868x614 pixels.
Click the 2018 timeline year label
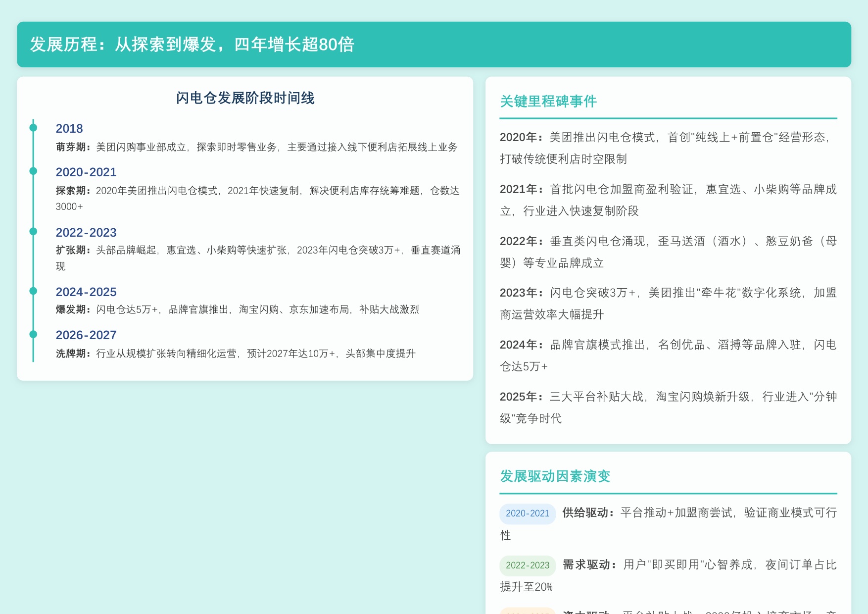pyautogui.click(x=69, y=129)
